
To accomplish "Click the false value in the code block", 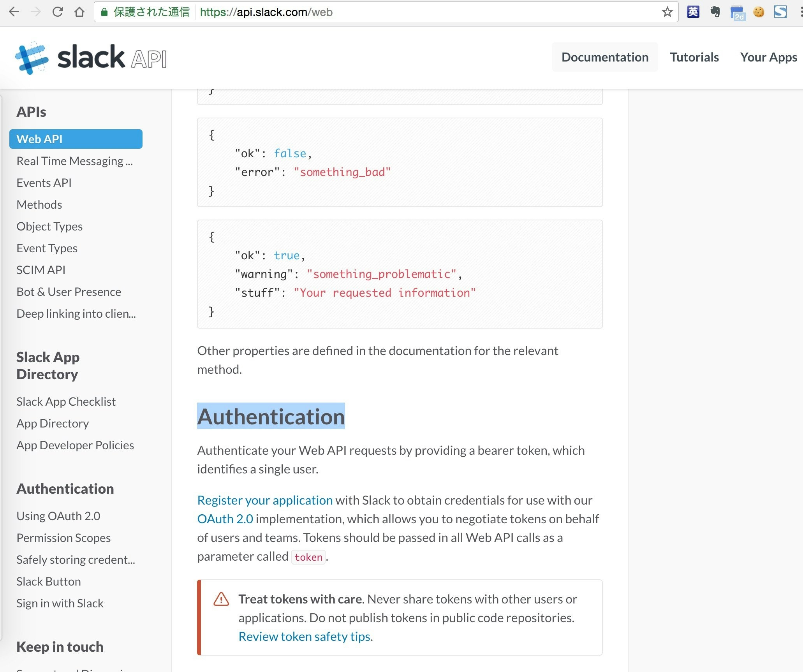I will [x=290, y=153].
